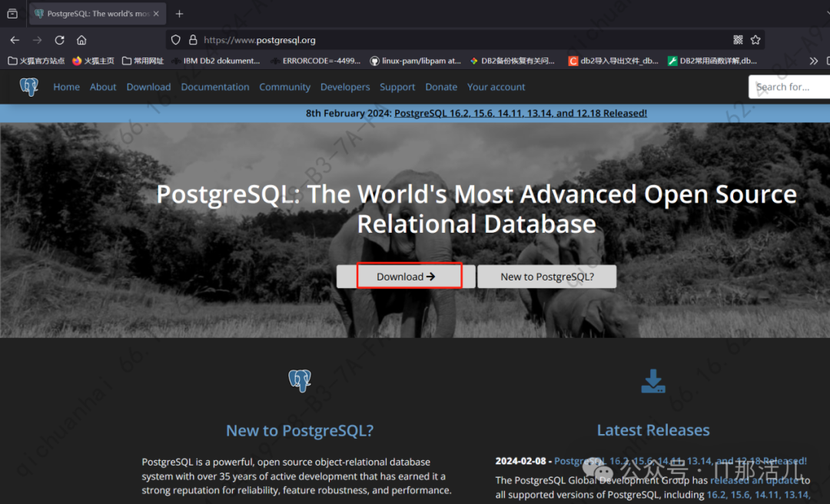Open the db2导入导出文件 bookmark
The image size is (830, 504).
[x=613, y=61]
